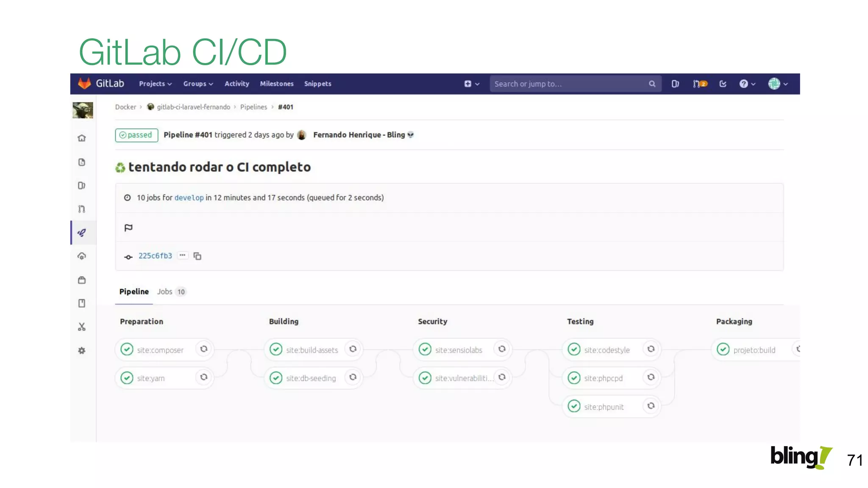Open Packages icon in sidebar

pos(82,280)
